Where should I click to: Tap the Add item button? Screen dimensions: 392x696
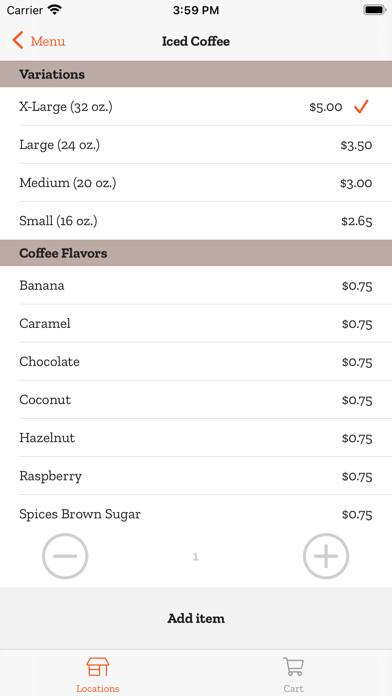point(196,618)
